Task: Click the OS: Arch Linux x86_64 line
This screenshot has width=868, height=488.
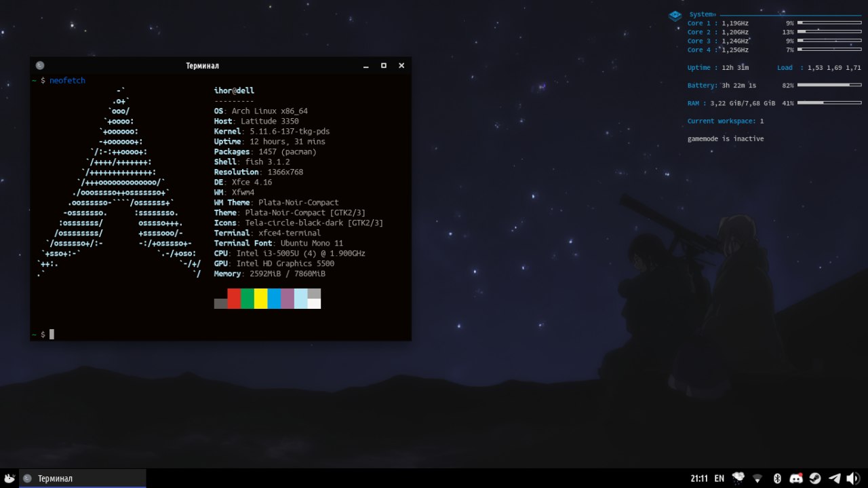Action: tap(261, 111)
